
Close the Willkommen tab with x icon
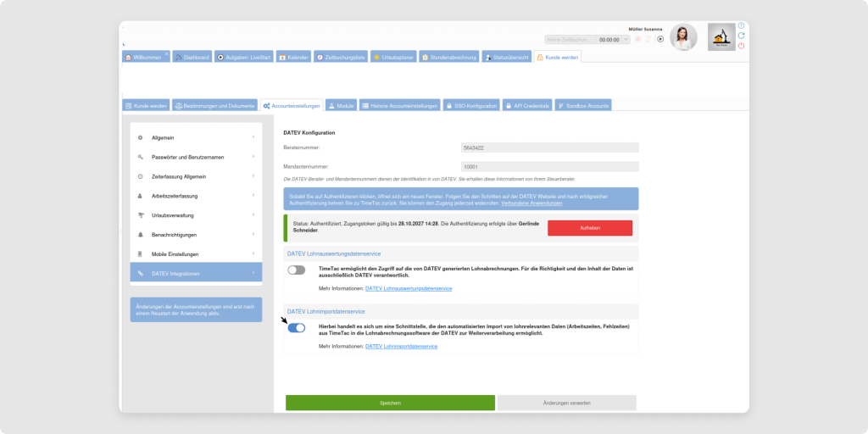click(166, 53)
